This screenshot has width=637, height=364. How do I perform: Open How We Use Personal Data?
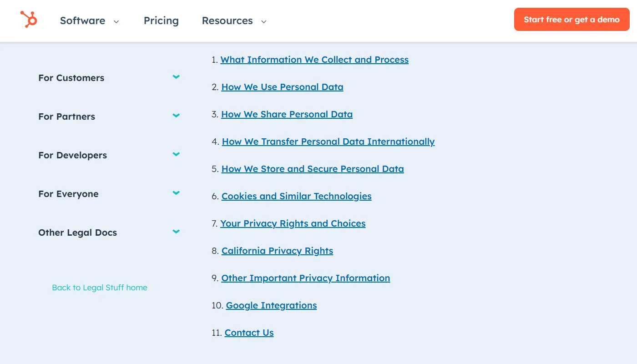coord(282,87)
